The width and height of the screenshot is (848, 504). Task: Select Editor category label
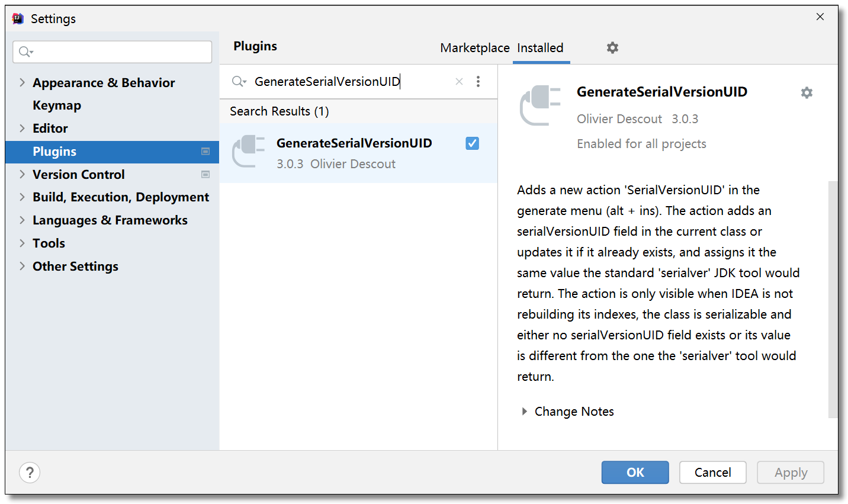50,128
